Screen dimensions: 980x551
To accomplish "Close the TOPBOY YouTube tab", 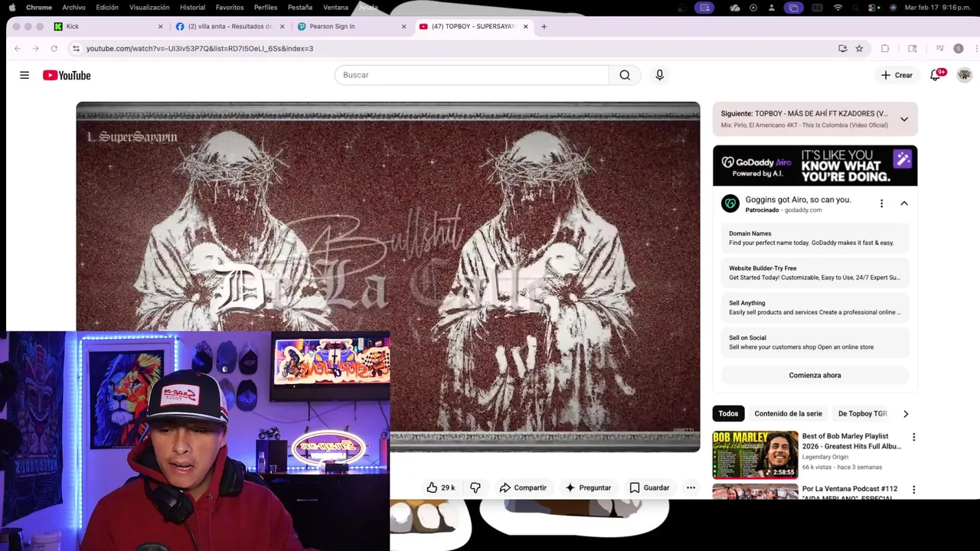I will click(x=525, y=26).
